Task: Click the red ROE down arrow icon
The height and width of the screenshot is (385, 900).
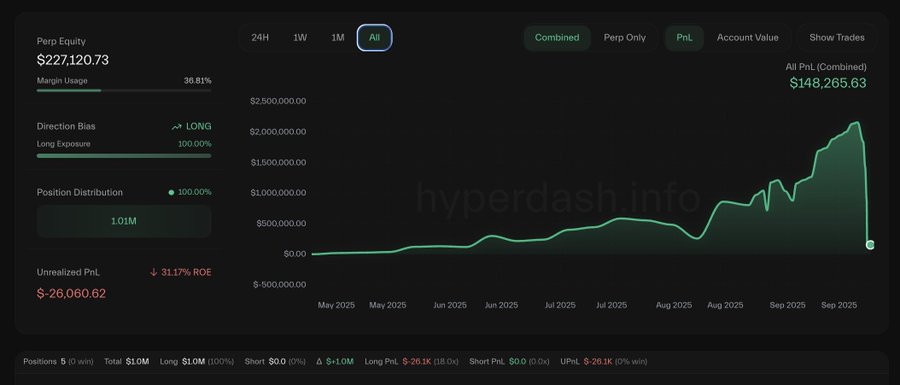Action: (153, 272)
